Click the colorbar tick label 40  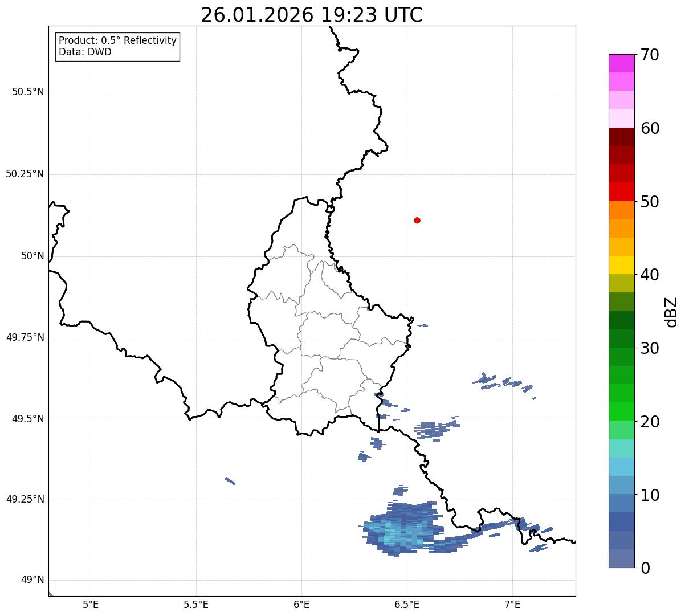650,275
